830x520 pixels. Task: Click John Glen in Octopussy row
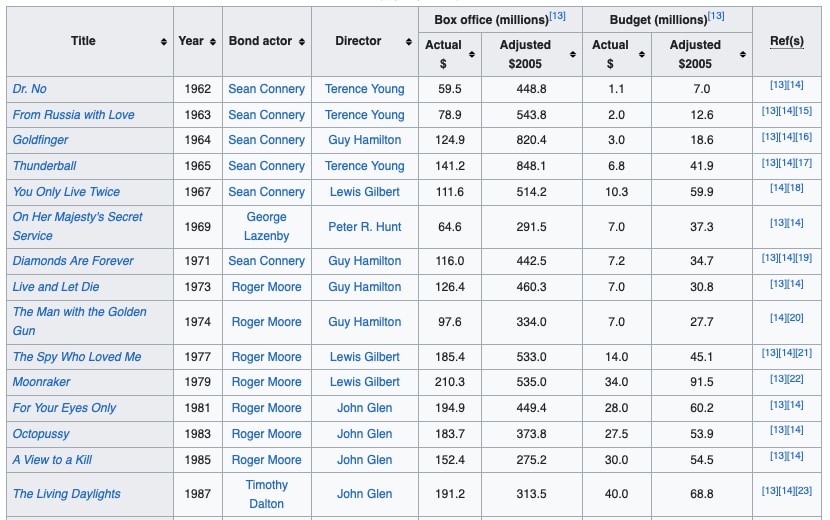click(365, 434)
